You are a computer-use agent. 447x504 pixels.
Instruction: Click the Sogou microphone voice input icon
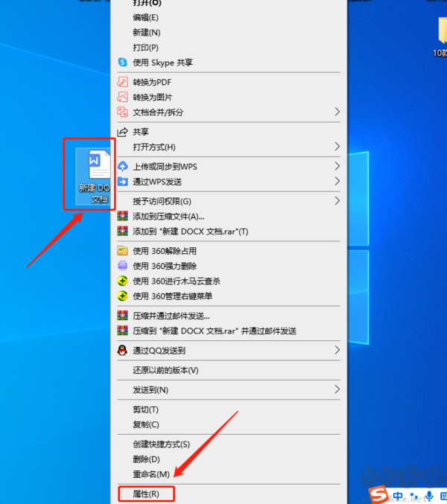tap(429, 496)
